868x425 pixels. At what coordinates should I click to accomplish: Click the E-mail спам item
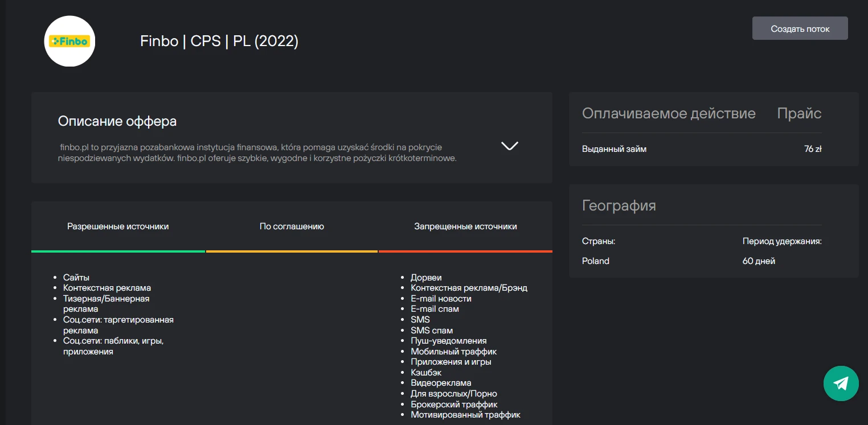click(x=435, y=309)
